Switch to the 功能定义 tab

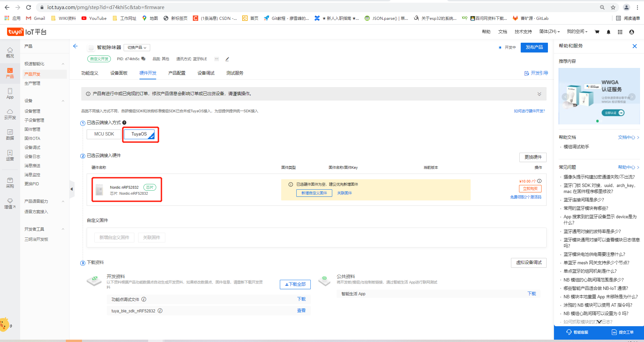(x=90, y=73)
